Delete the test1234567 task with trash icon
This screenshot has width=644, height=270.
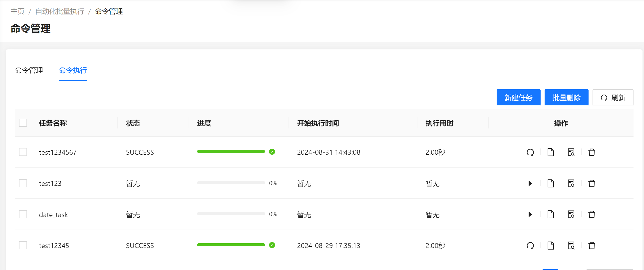coord(592,152)
